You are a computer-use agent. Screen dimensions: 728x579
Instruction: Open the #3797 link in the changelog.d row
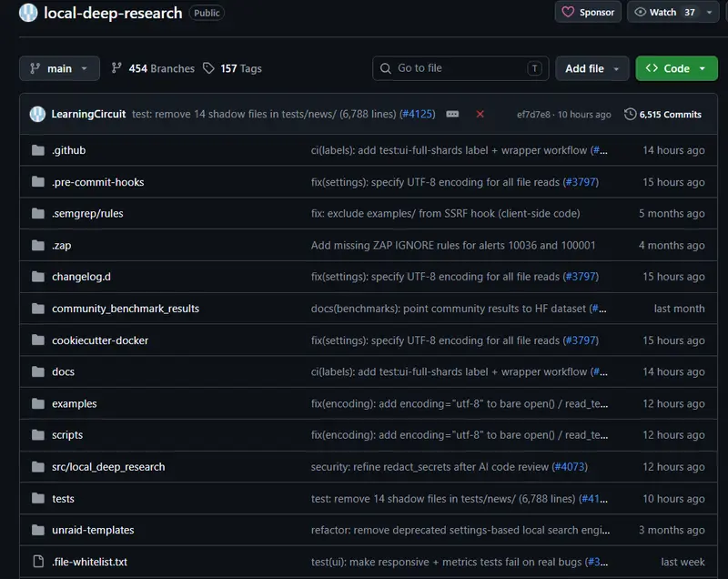[x=581, y=277]
